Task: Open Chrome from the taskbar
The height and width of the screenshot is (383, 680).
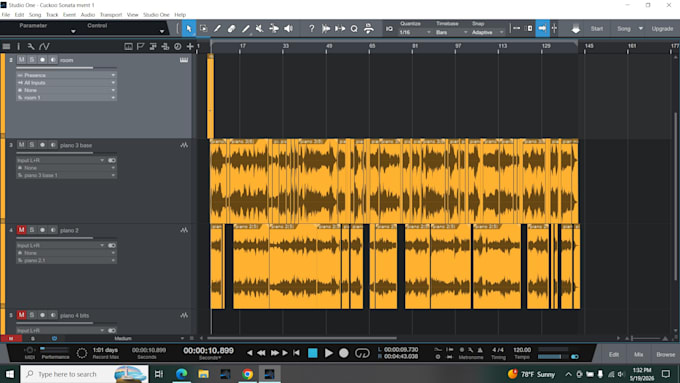Action: [x=247, y=374]
